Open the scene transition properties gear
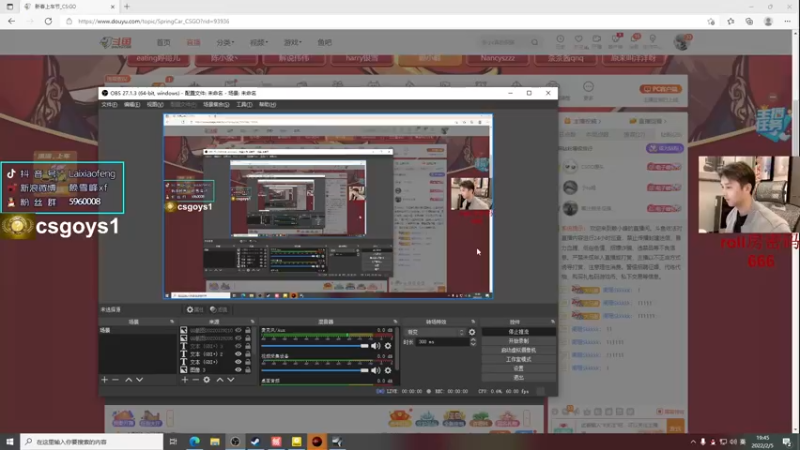 472,332
